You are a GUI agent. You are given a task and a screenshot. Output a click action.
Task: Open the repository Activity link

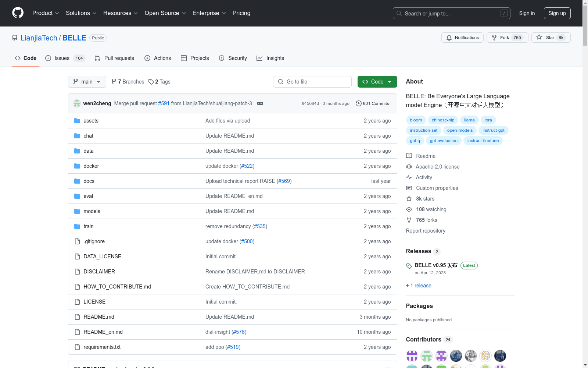(x=419, y=177)
